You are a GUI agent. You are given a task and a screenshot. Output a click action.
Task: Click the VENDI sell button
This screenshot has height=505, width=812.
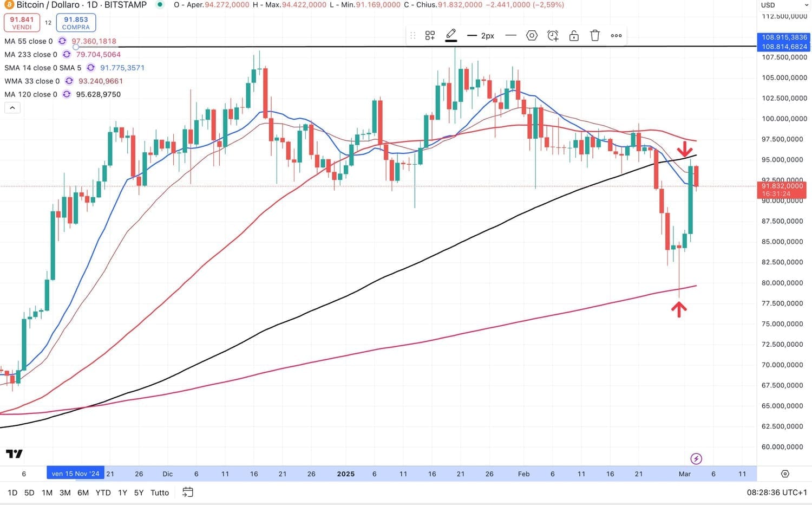pos(22,23)
